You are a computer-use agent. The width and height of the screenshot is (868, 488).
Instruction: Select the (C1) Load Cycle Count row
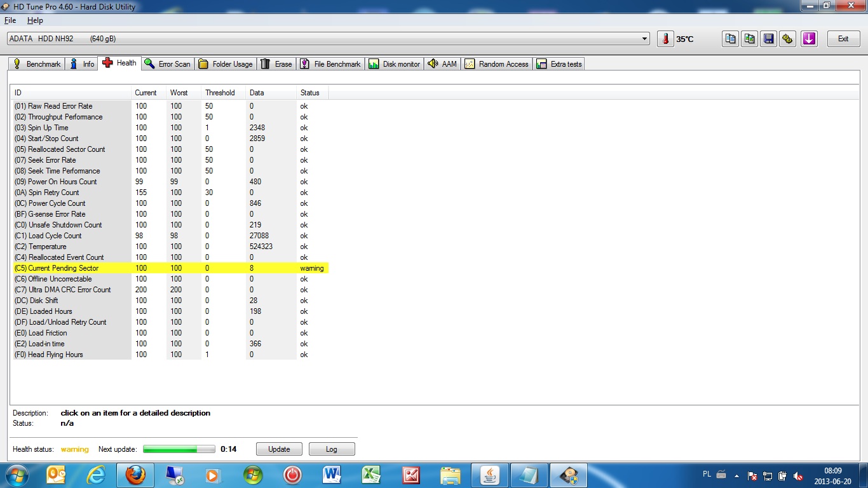coord(170,236)
